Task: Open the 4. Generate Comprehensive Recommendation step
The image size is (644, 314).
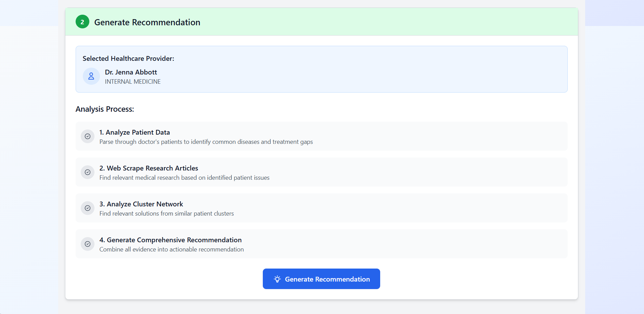Action: click(321, 244)
